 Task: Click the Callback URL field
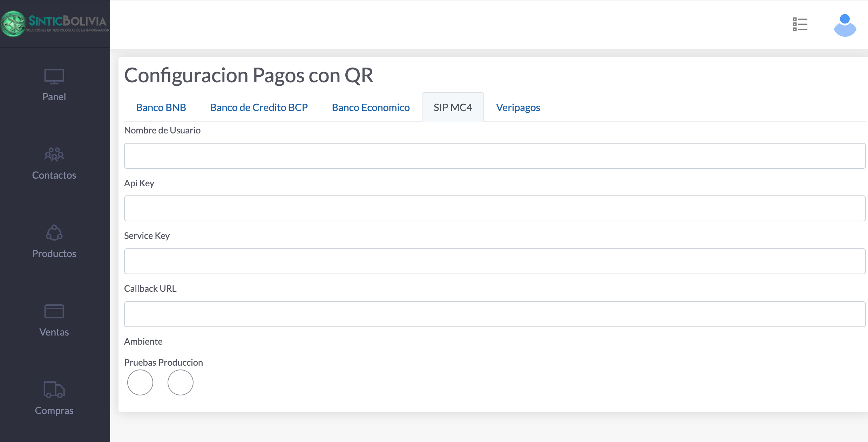[x=495, y=314]
